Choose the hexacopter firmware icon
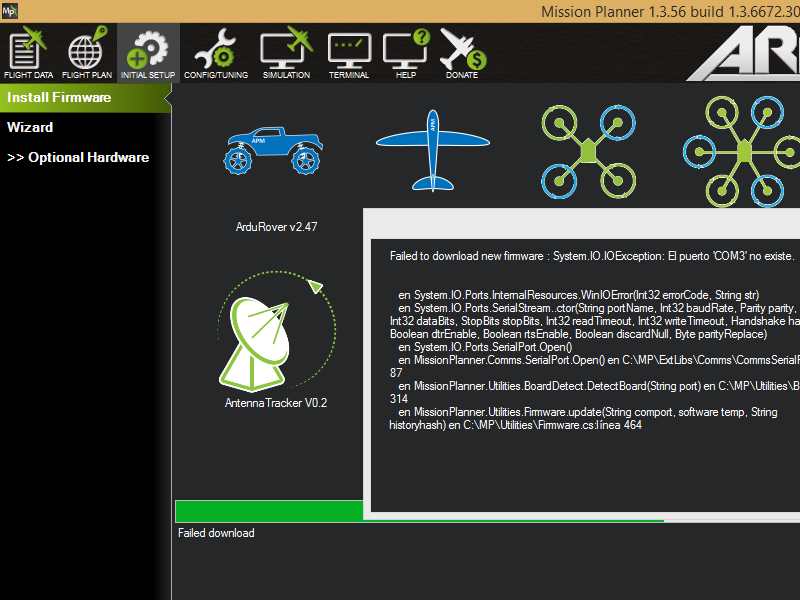800x600 pixels. point(742,152)
